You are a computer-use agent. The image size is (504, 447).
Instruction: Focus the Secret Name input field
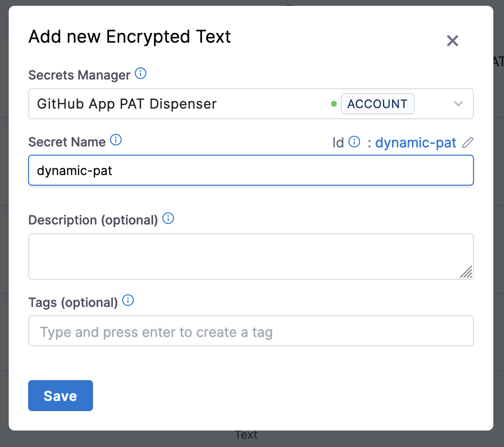pos(251,171)
